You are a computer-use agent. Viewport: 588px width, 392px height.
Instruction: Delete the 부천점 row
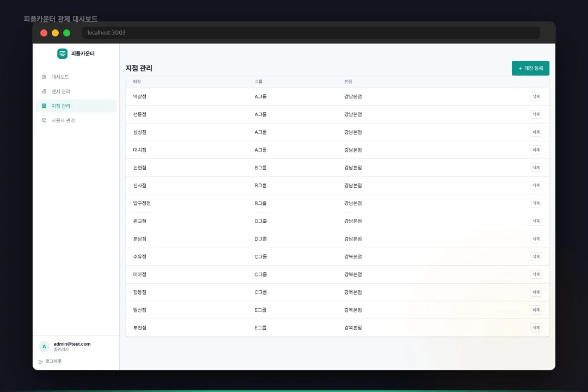click(536, 327)
